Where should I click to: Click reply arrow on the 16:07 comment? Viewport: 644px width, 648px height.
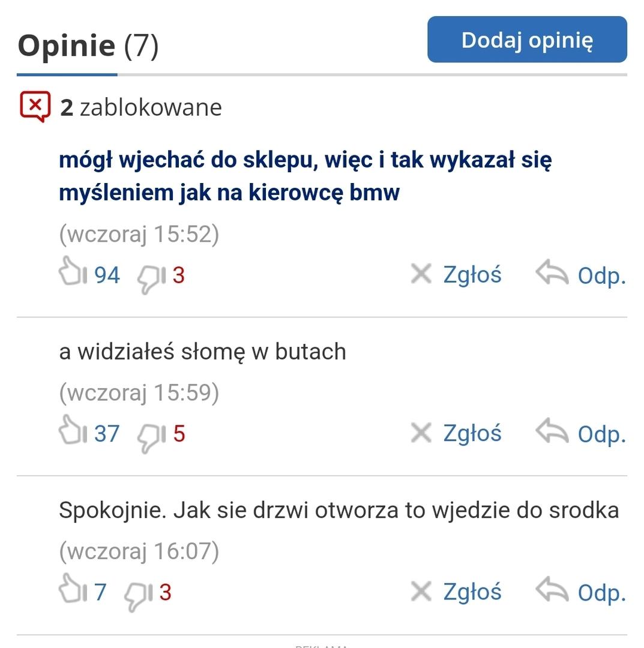tap(552, 589)
